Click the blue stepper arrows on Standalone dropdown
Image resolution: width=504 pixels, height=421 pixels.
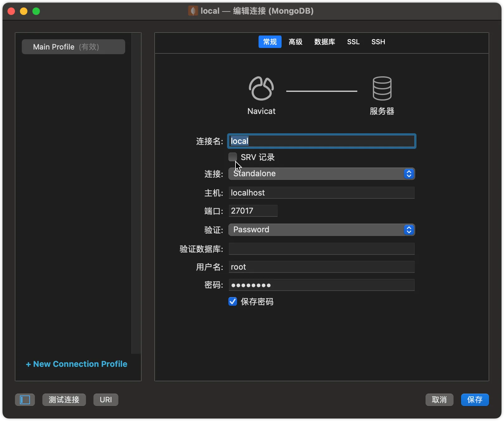coord(409,174)
